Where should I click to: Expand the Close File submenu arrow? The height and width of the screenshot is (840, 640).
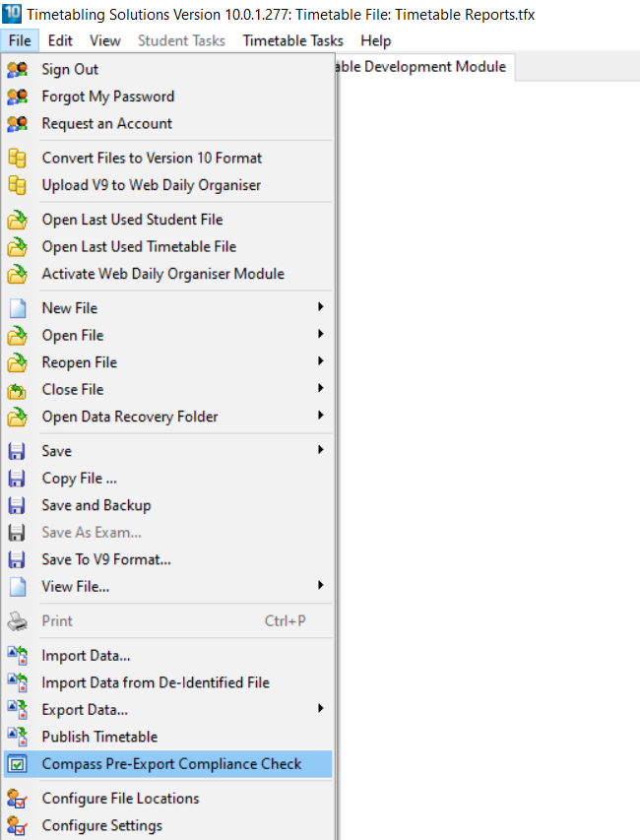tap(320, 388)
